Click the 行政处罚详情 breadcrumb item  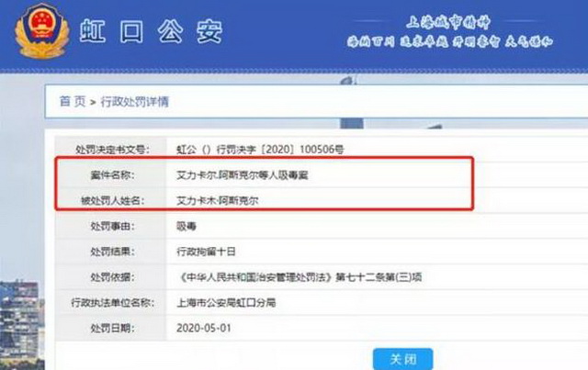point(135,102)
